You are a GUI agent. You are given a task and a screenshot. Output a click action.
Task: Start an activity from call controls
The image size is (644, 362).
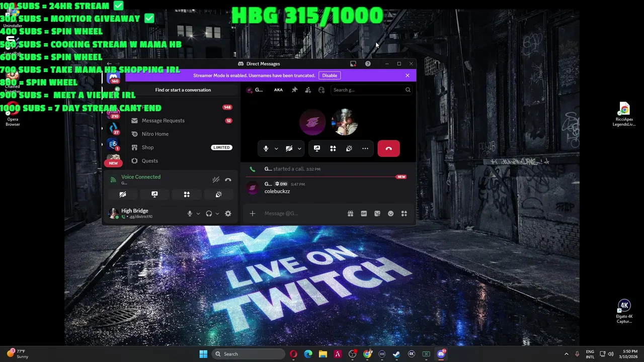333,148
